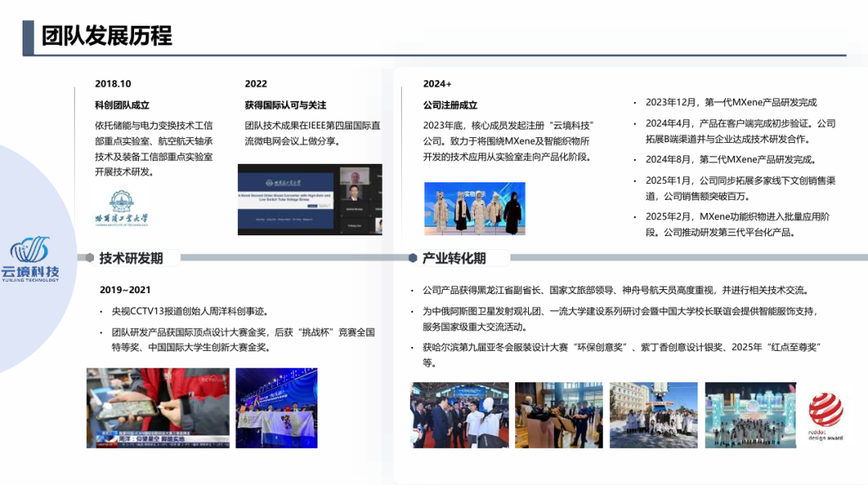Screen dimensions: 868x485
Task: Open the IEEE conference video call screenshot
Action: pos(310,200)
